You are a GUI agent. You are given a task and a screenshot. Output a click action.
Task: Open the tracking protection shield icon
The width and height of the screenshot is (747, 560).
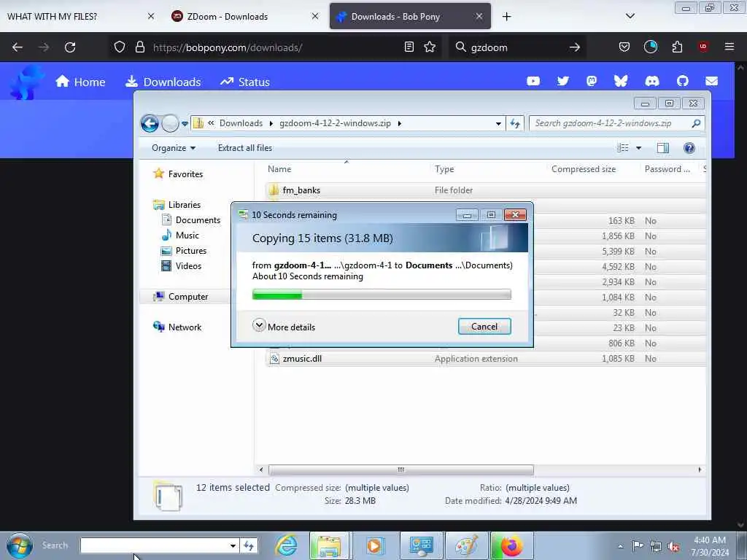coord(120,47)
